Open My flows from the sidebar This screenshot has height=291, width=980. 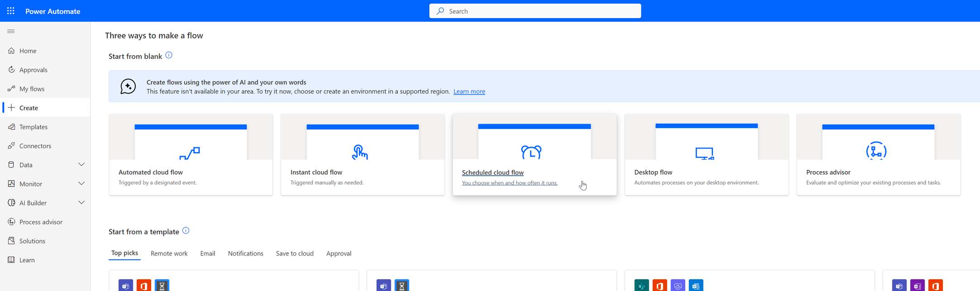tap(32, 89)
